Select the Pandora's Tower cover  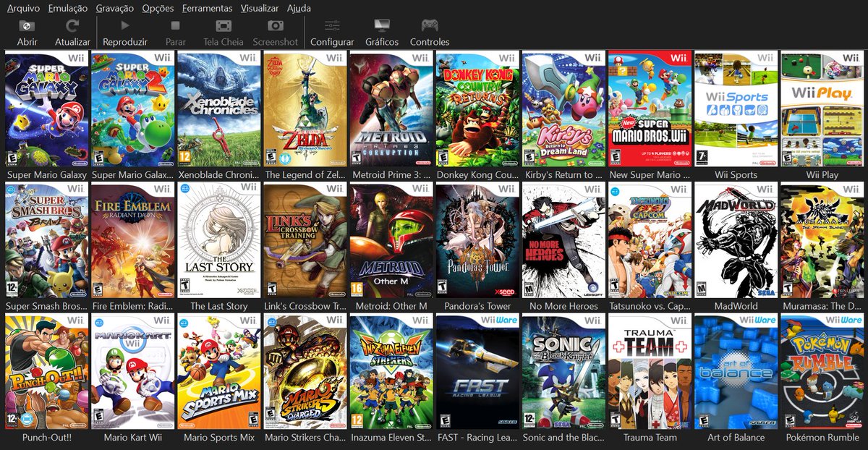477,241
